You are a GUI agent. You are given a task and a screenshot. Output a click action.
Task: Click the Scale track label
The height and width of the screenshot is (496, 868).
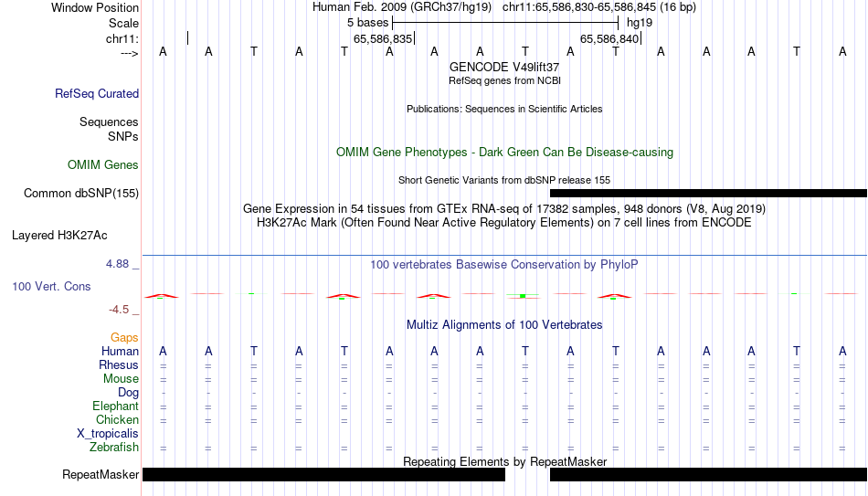point(123,23)
